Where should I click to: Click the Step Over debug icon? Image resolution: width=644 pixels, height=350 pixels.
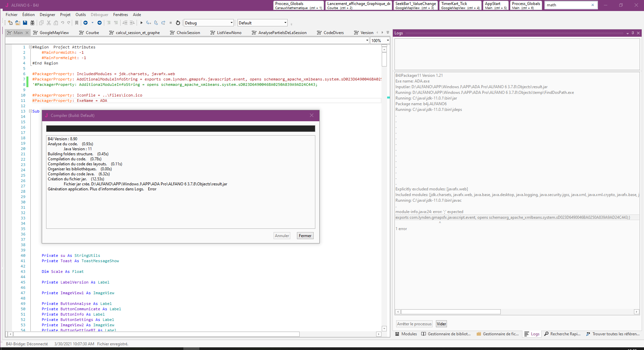(156, 23)
